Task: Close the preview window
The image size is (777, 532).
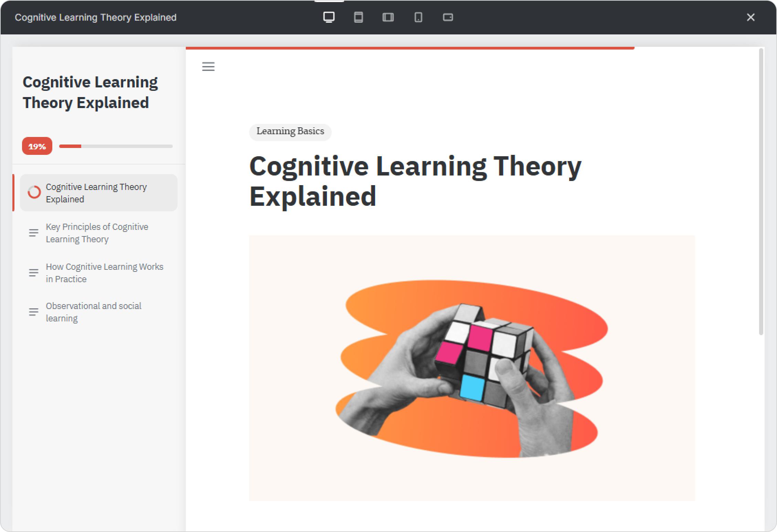Action: 751,17
